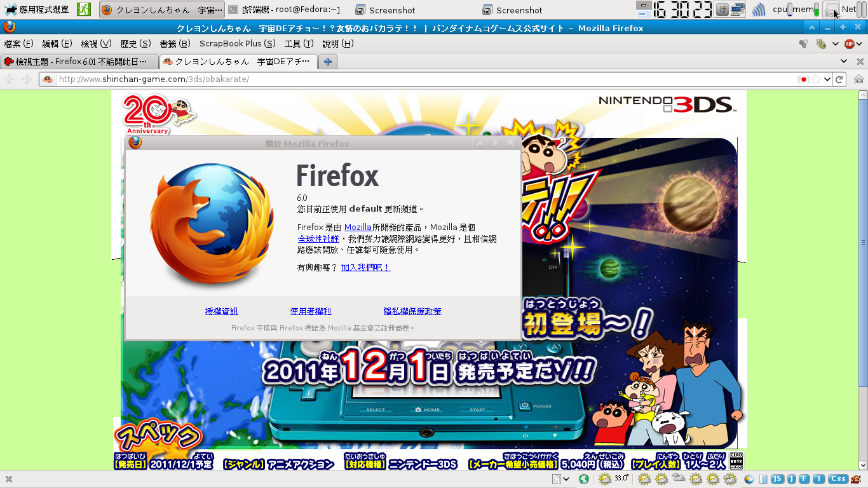Click the green globe status bar icon
Image resolution: width=868 pixels, height=488 pixels.
point(583,479)
